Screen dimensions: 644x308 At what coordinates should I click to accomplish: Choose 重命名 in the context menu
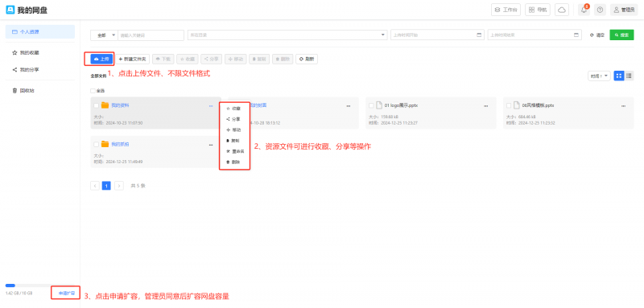[x=234, y=151]
